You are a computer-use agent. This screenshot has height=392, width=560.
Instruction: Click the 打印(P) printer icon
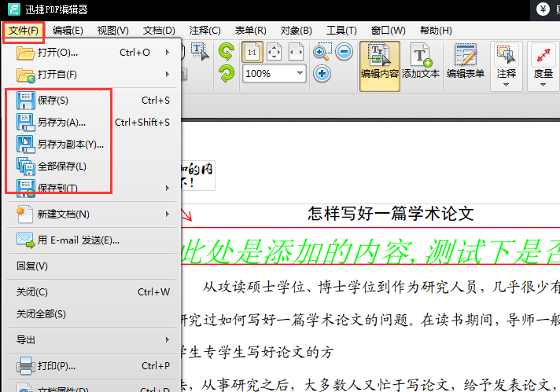(x=25, y=365)
